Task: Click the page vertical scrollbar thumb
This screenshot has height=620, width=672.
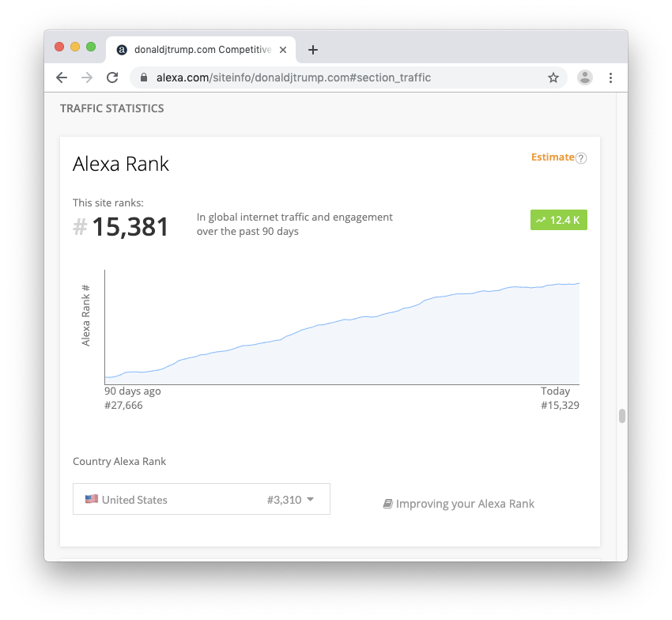Action: coord(622,416)
